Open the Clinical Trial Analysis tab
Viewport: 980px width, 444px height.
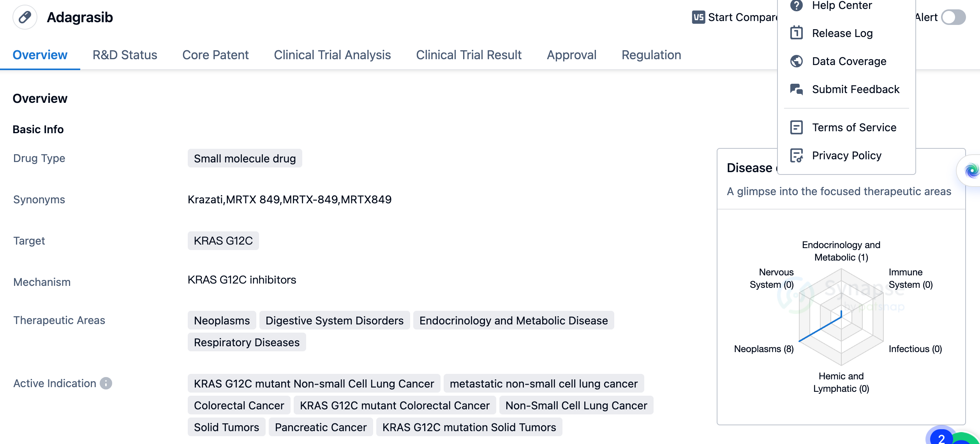(332, 55)
